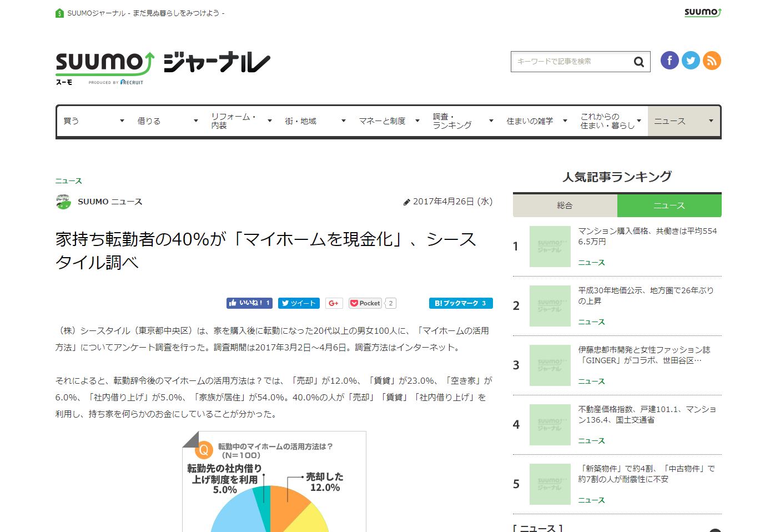The height and width of the screenshot is (532, 780).
Task: Click the ツイート share button
Action: pyautogui.click(x=299, y=303)
